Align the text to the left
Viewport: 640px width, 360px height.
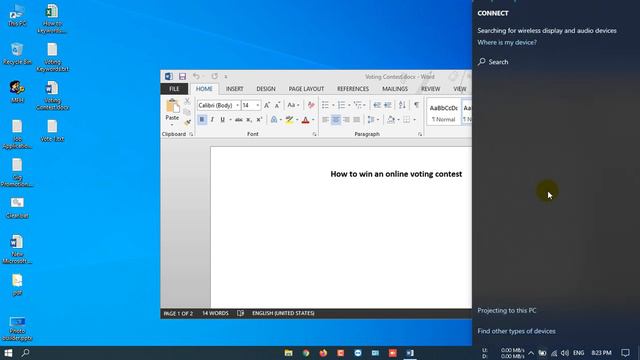click(x=325, y=120)
